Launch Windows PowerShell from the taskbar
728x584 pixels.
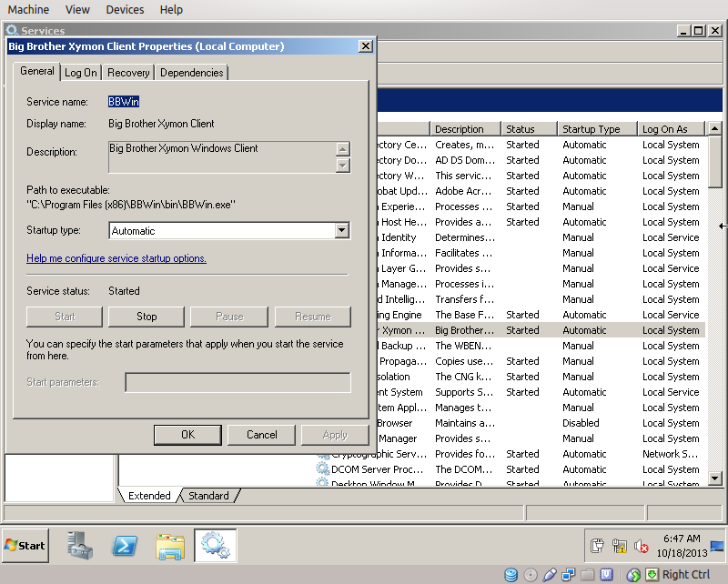pos(125,546)
